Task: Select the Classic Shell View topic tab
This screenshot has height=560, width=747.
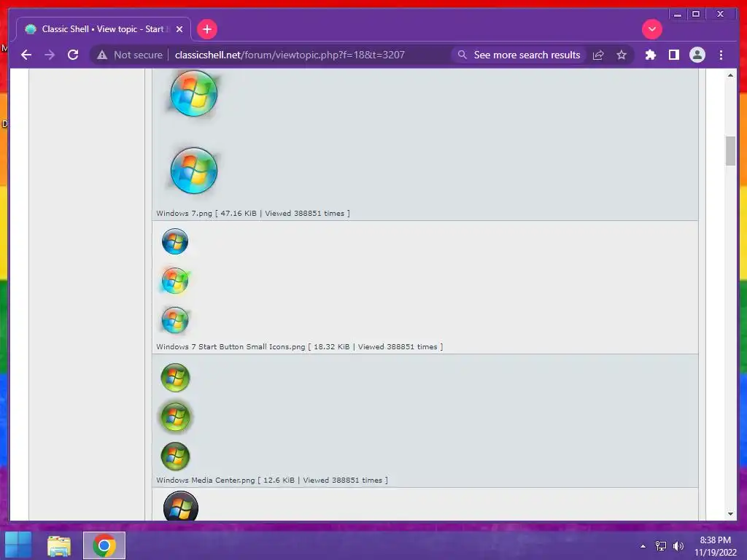Action: 104,29
